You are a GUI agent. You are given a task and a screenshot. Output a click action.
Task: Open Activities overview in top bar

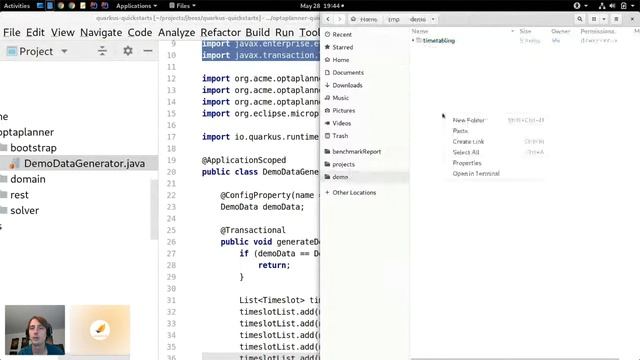(x=17, y=6)
